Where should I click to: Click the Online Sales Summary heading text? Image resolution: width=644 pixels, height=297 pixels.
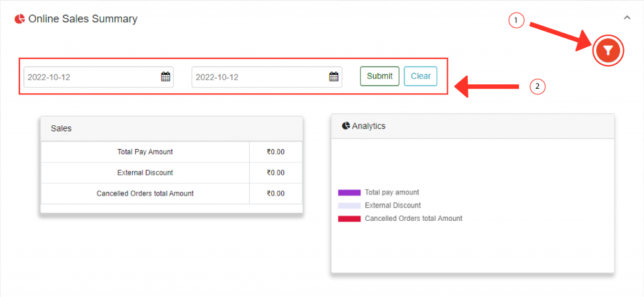(82, 19)
